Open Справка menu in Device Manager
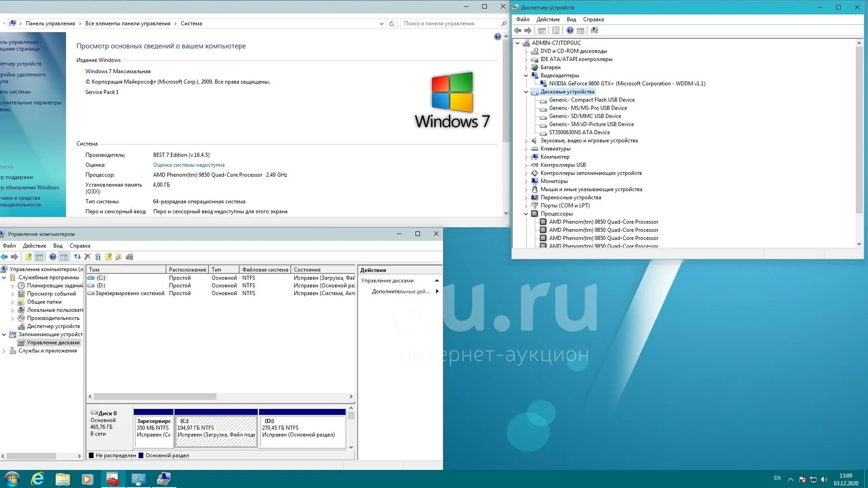Screen dimensions: 868x488 [593, 19]
